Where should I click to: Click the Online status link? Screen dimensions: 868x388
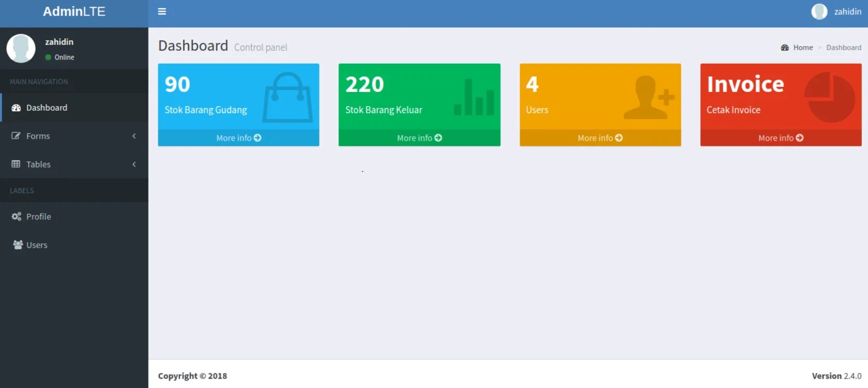click(x=60, y=57)
